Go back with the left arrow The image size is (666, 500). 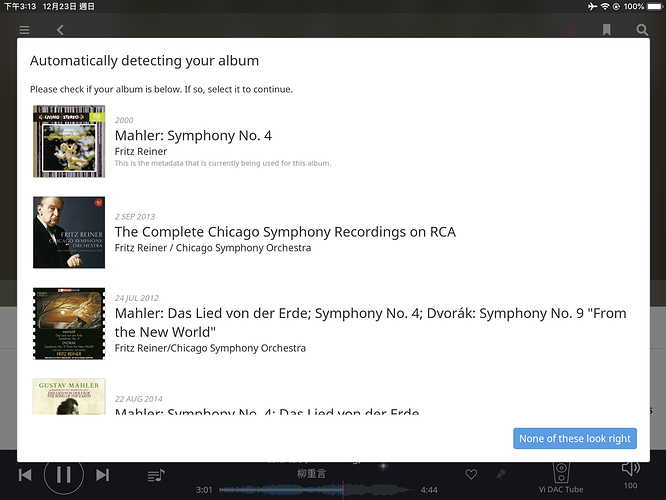60,30
